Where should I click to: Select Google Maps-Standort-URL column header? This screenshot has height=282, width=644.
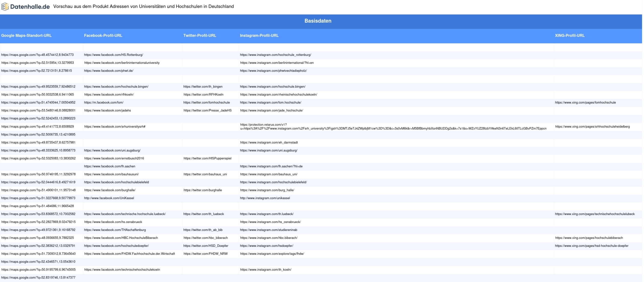pos(26,36)
